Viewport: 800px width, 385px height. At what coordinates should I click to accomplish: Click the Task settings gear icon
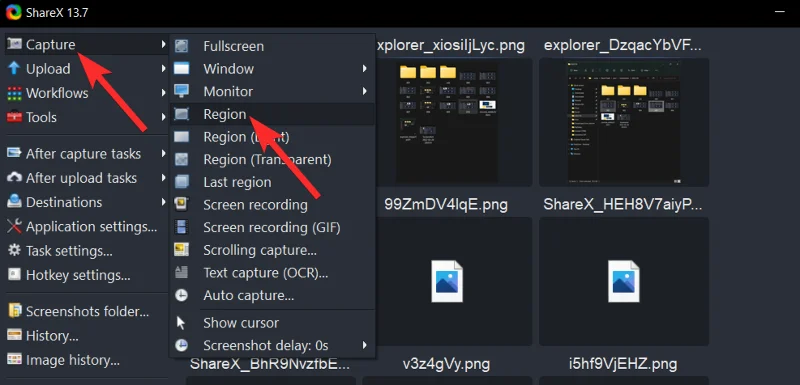(14, 251)
